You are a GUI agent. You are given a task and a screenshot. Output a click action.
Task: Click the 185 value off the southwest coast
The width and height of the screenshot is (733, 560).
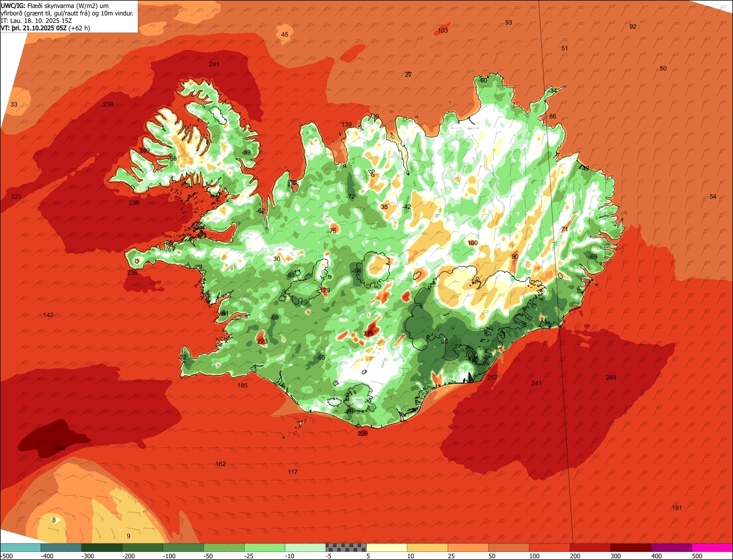[x=242, y=385]
